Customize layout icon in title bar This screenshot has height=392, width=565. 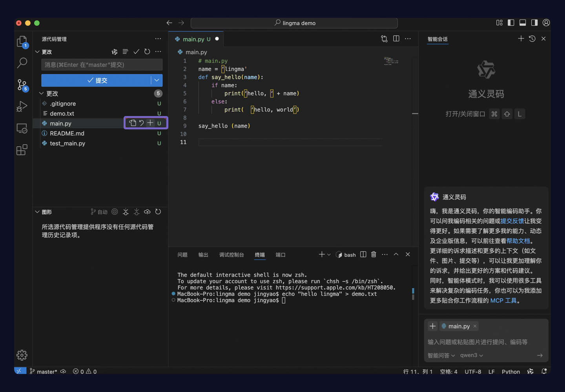[x=499, y=23]
